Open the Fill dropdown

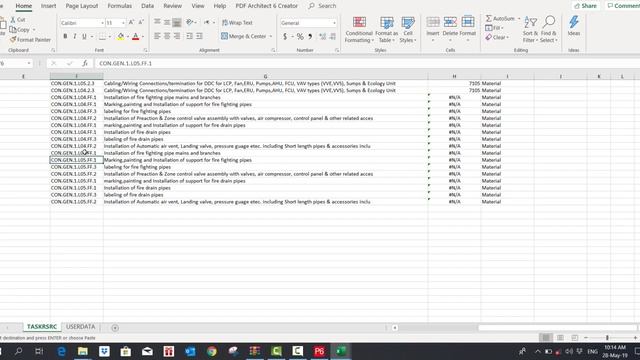(x=494, y=28)
